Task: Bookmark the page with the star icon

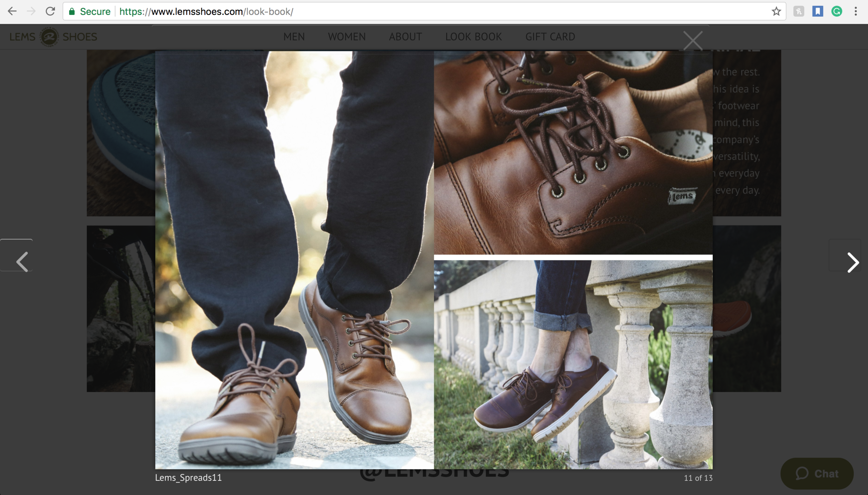Action: (x=776, y=11)
